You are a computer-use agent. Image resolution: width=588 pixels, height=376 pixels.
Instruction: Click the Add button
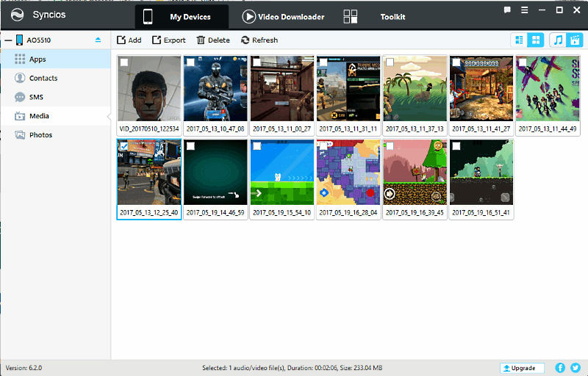129,40
